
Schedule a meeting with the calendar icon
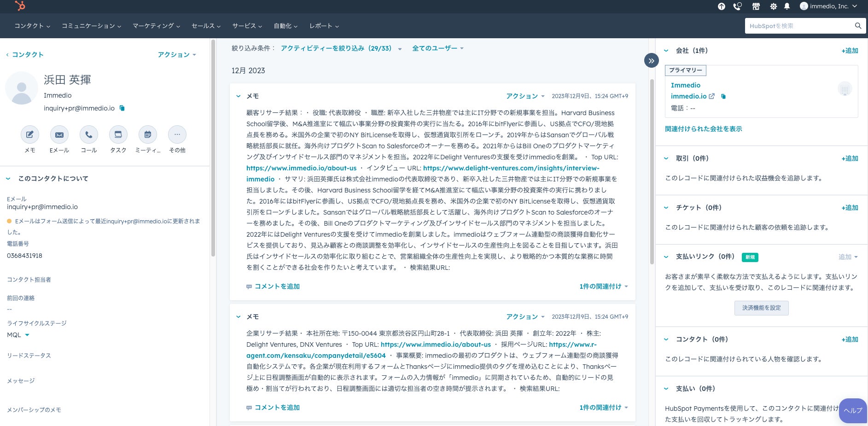point(148,134)
